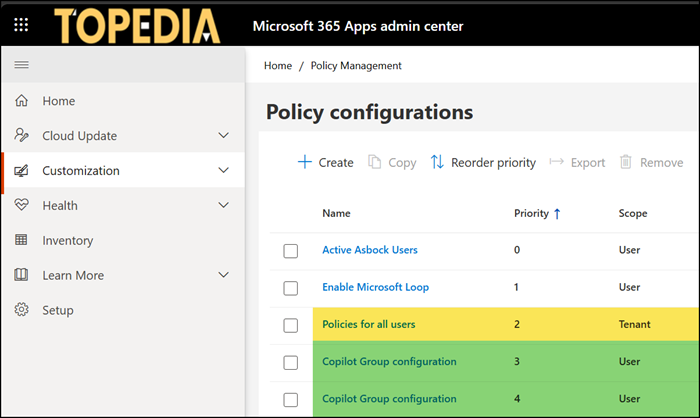This screenshot has width=700, height=418.
Task: Click the Policy configurations heading
Action: (369, 112)
